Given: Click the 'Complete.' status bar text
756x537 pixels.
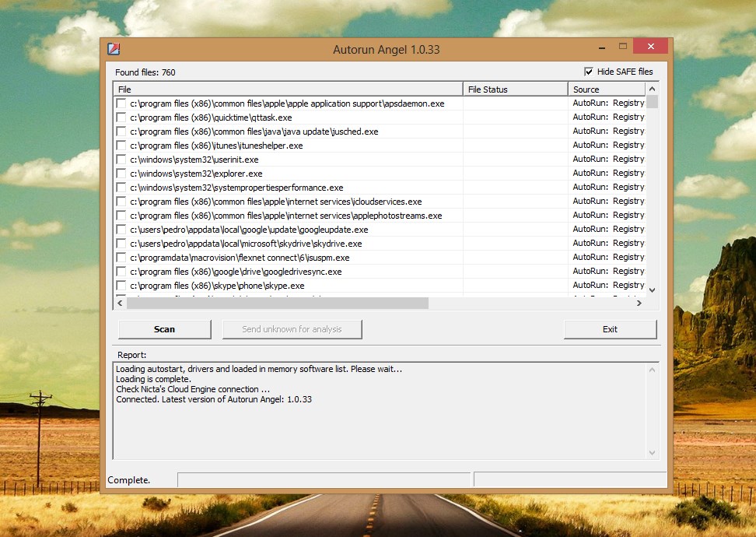Looking at the screenshot, I should 129,480.
